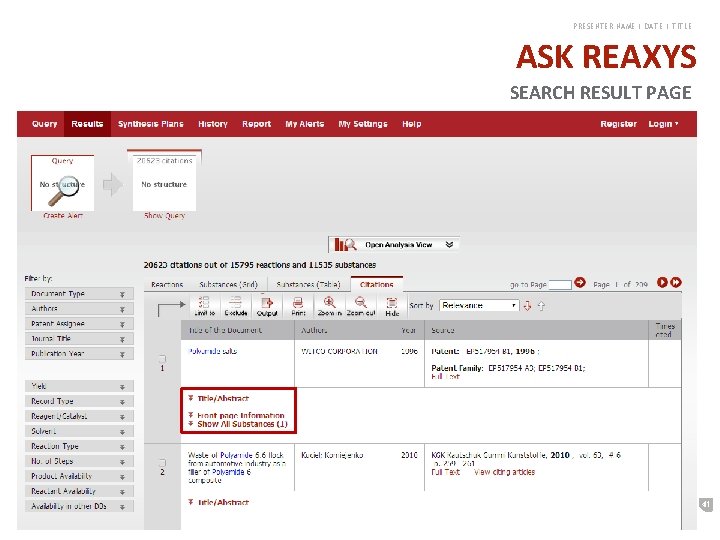Click the Hide toolbar icon
The image size is (720, 540).
click(x=392, y=306)
